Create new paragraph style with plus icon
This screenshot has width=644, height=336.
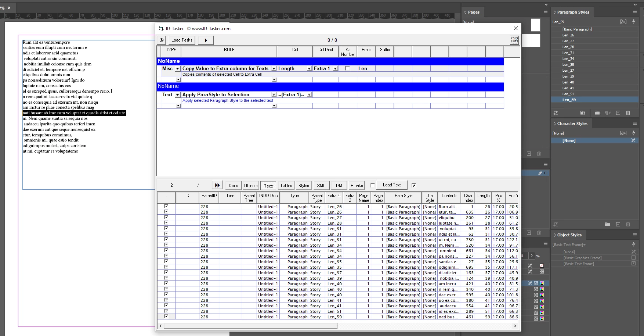pyautogui.click(x=618, y=113)
